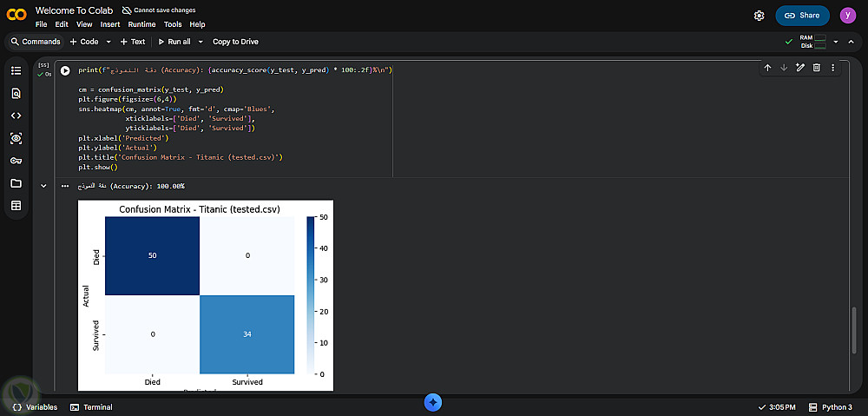The height and width of the screenshot is (416, 868).
Task: Open the Code insert dropdown arrow
Action: pos(108,42)
